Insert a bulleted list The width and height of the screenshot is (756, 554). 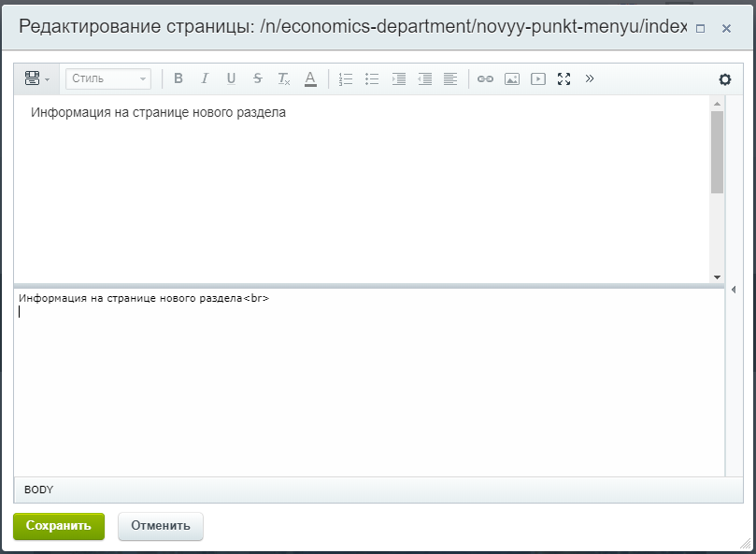click(x=372, y=78)
